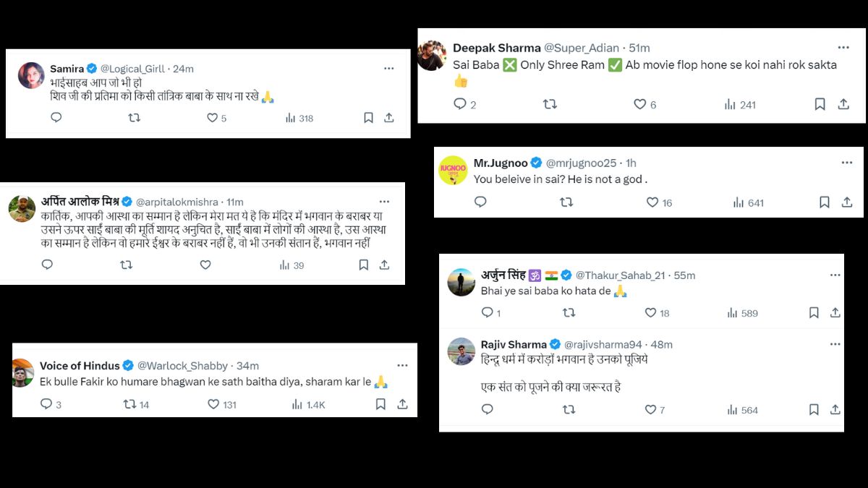View analytics on Rajiv Sharma's tweet
868x488 pixels.
click(x=733, y=410)
